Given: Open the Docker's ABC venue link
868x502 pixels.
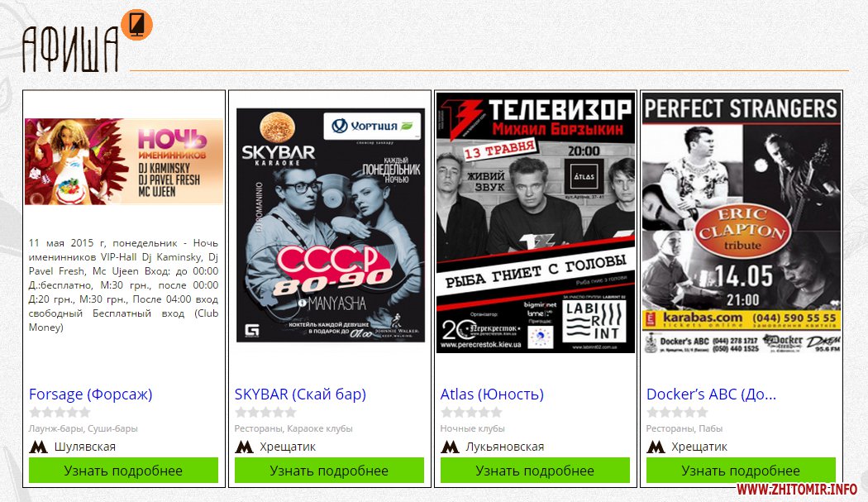Looking at the screenshot, I should [x=711, y=394].
